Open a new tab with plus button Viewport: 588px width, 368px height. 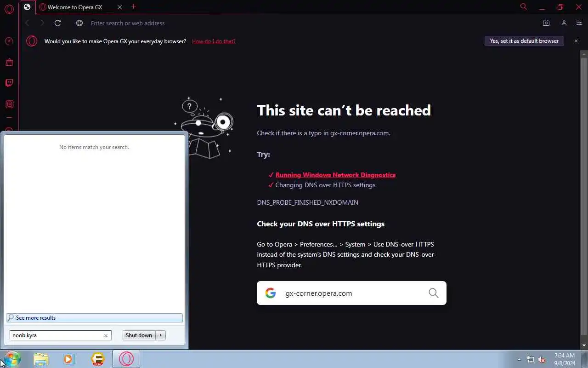(133, 6)
